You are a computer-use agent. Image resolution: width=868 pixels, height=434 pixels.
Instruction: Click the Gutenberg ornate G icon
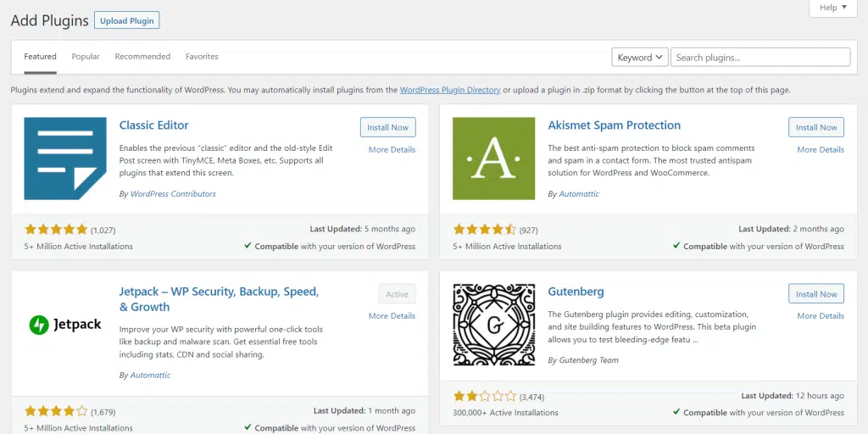tap(494, 325)
